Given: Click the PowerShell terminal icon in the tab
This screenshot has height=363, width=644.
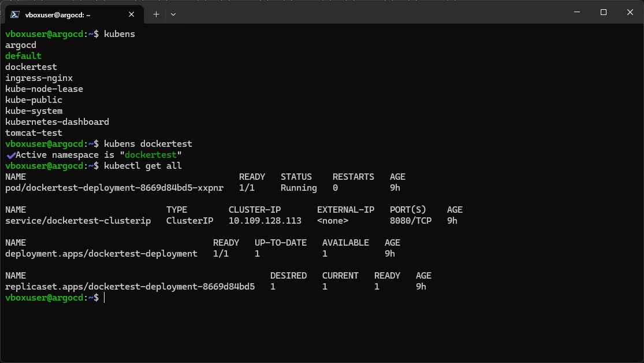Looking at the screenshot, I should click(15, 14).
